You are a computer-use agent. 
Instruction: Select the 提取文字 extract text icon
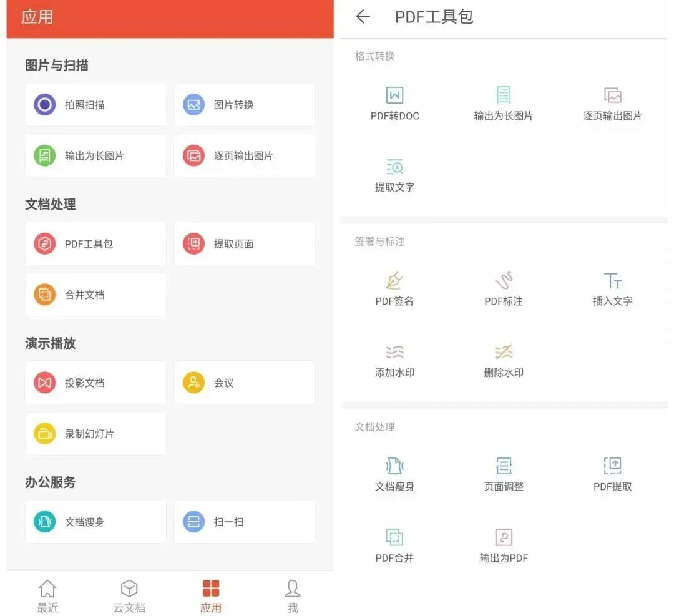(x=394, y=167)
